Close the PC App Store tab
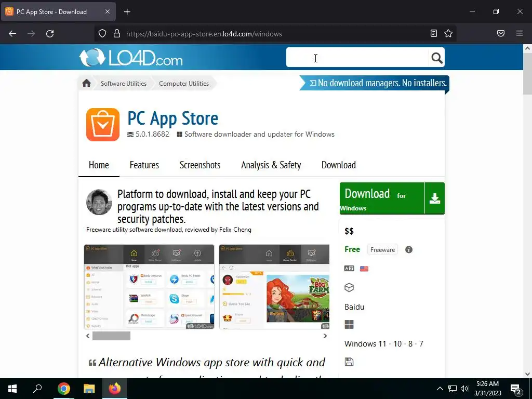 (x=107, y=11)
